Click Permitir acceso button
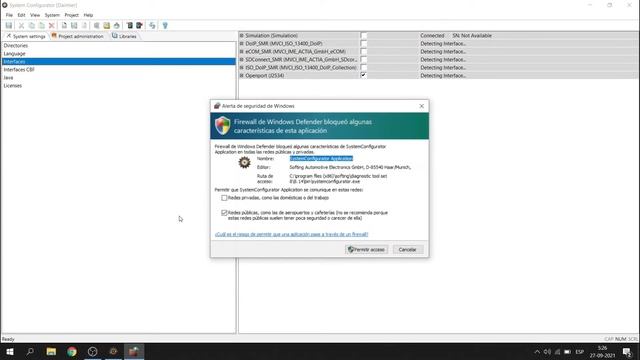The height and width of the screenshot is (360, 640). 367,249
